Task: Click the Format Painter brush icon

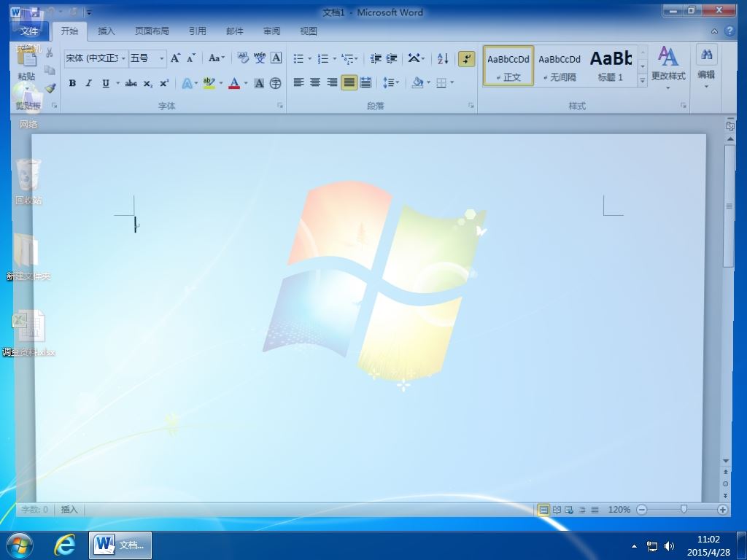Action: point(50,88)
